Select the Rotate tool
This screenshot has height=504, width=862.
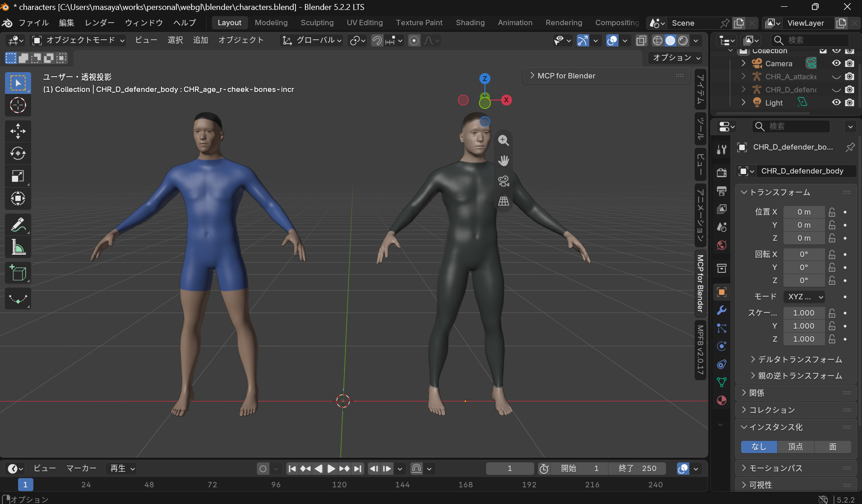point(18,154)
